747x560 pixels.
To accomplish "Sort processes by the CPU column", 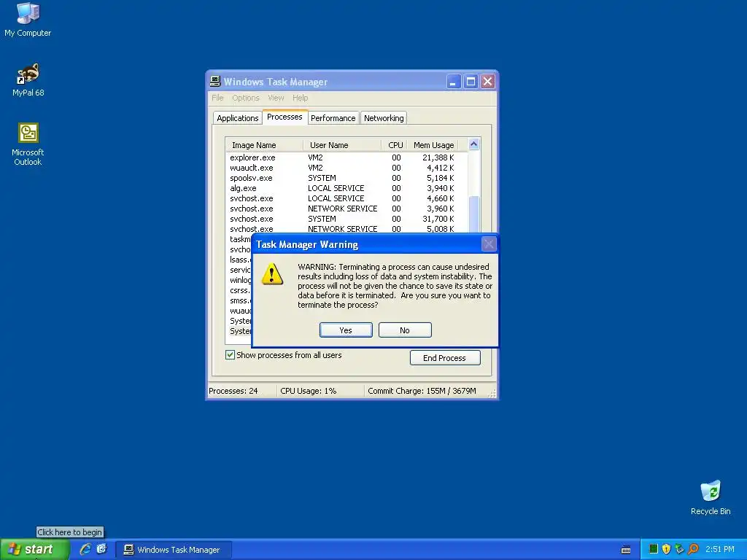I will click(395, 145).
